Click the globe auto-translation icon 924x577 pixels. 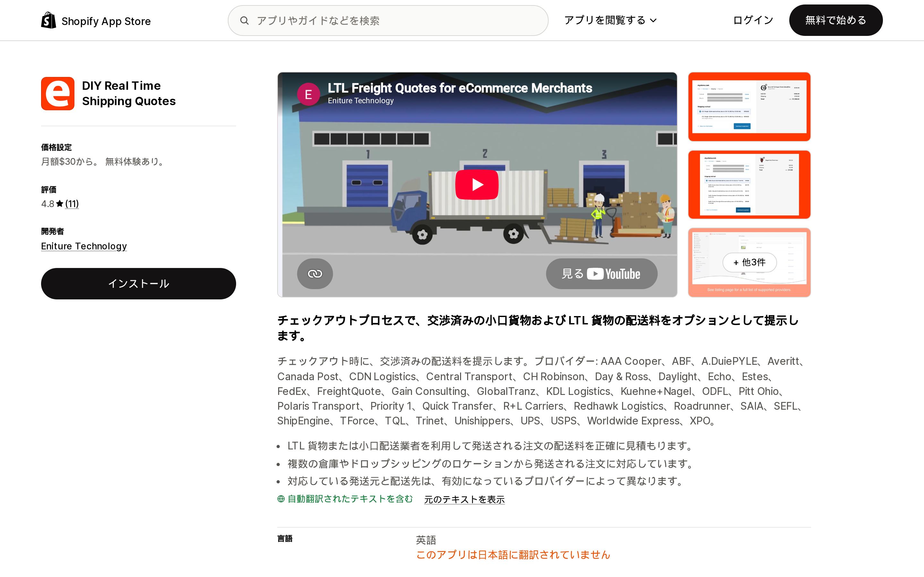281,499
